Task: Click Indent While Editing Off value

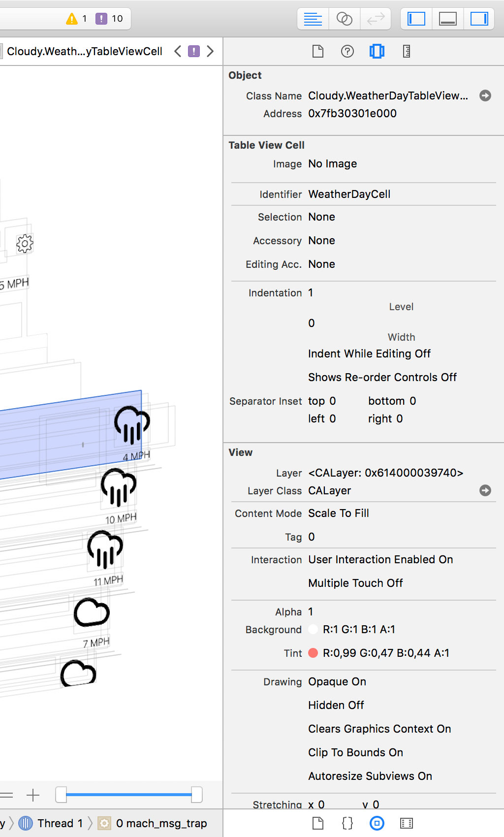Action: pyautogui.click(x=369, y=354)
